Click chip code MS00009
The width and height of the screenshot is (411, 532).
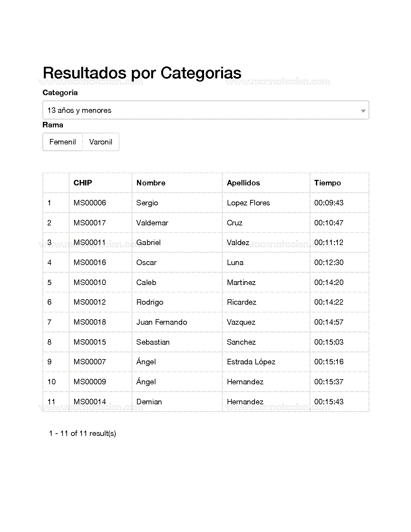(x=90, y=382)
